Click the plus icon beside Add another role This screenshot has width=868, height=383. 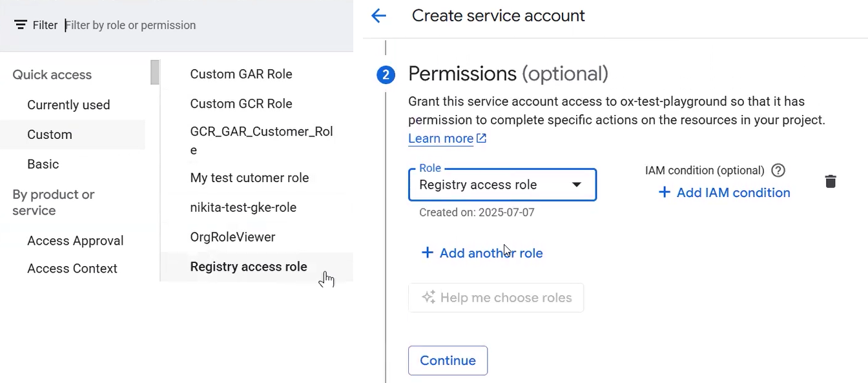coord(427,253)
